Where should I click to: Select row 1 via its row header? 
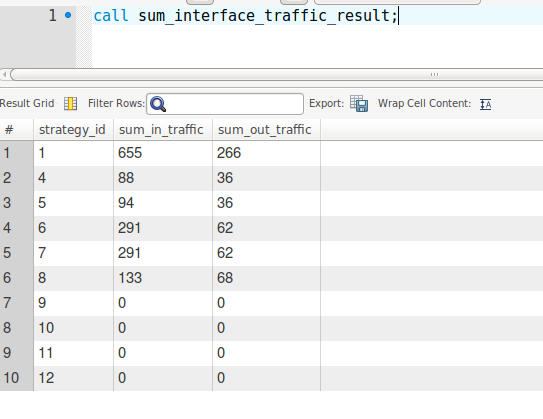click(17, 153)
